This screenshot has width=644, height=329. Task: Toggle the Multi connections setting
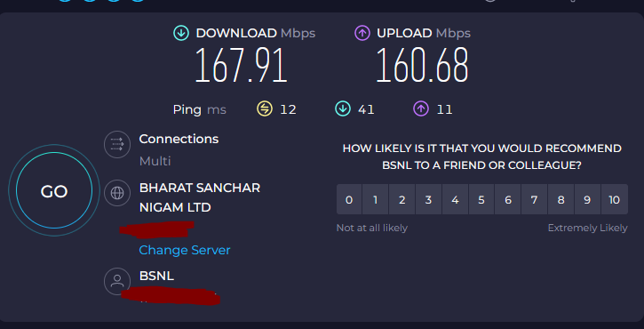click(155, 161)
